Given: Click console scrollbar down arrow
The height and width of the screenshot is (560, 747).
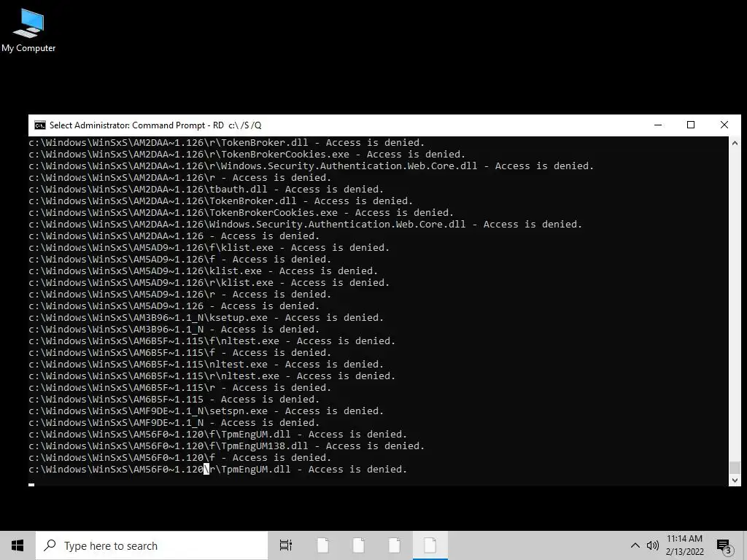Looking at the screenshot, I should coord(735,480).
